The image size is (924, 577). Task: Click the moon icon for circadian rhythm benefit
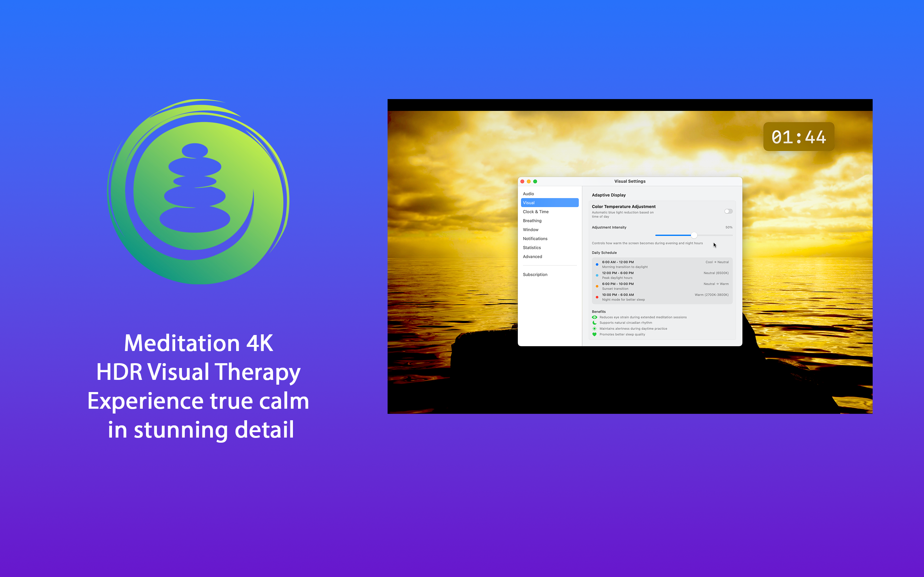(x=595, y=323)
